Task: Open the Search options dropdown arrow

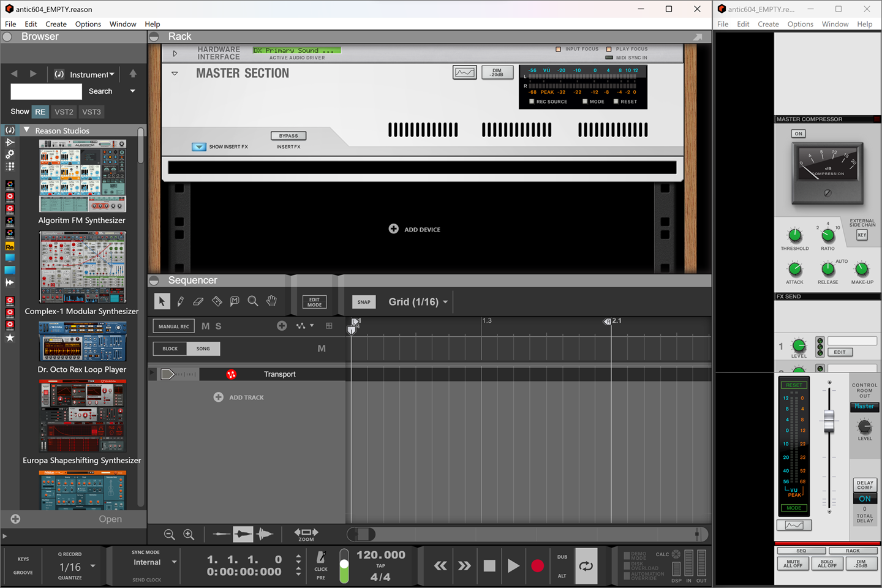Action: (x=133, y=91)
